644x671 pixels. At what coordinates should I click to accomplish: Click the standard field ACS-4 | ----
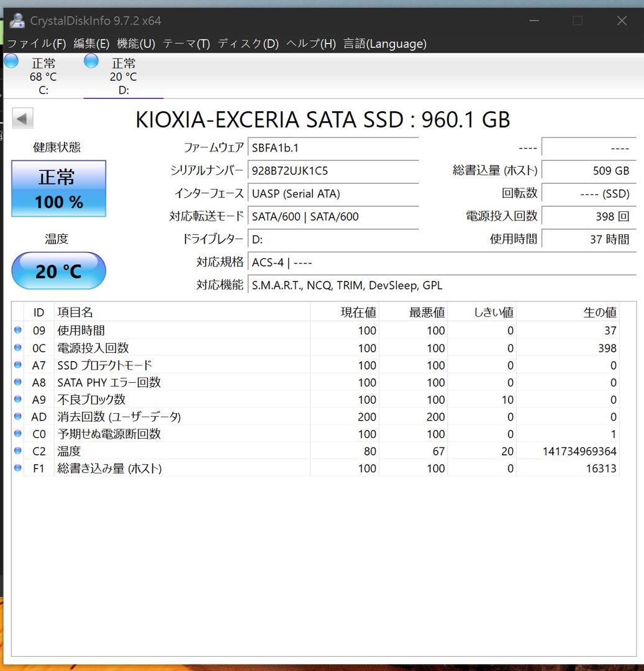[x=442, y=262]
